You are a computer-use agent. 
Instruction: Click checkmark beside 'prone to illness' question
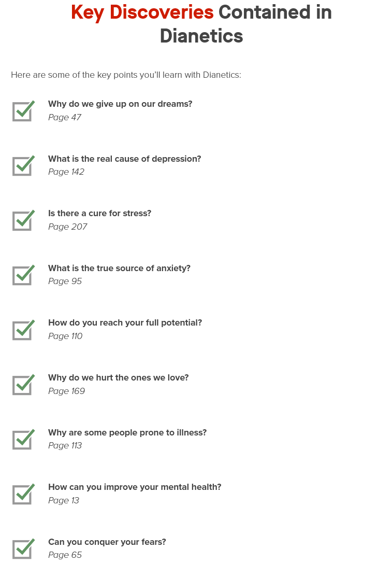pos(23,440)
